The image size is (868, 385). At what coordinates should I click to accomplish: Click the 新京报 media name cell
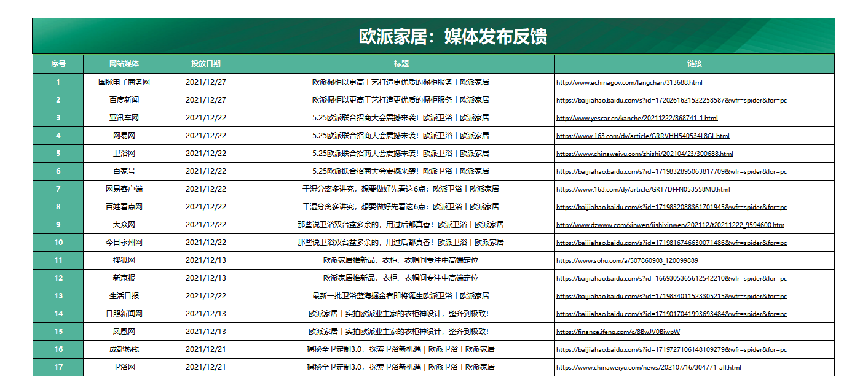point(124,278)
